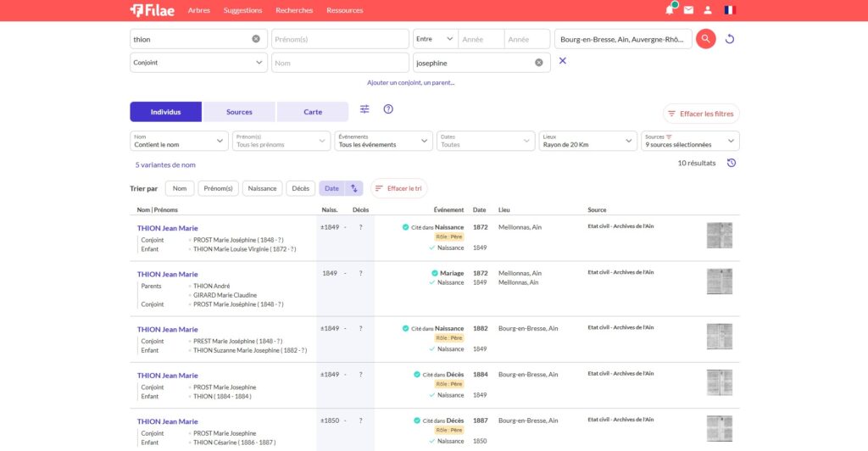This screenshot has height=451, width=868.
Task: Open the Lieux radius dropdown
Action: (x=587, y=141)
